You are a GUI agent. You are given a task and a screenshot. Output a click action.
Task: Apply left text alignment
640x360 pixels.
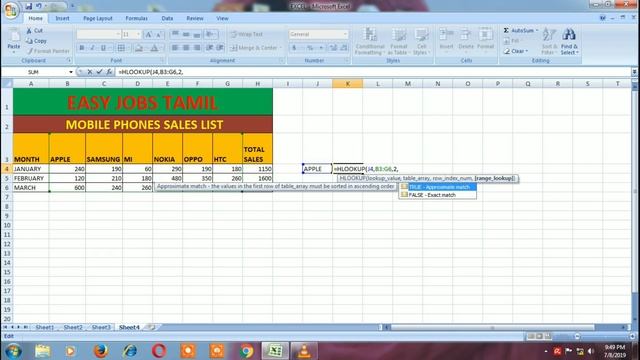click(x=175, y=48)
